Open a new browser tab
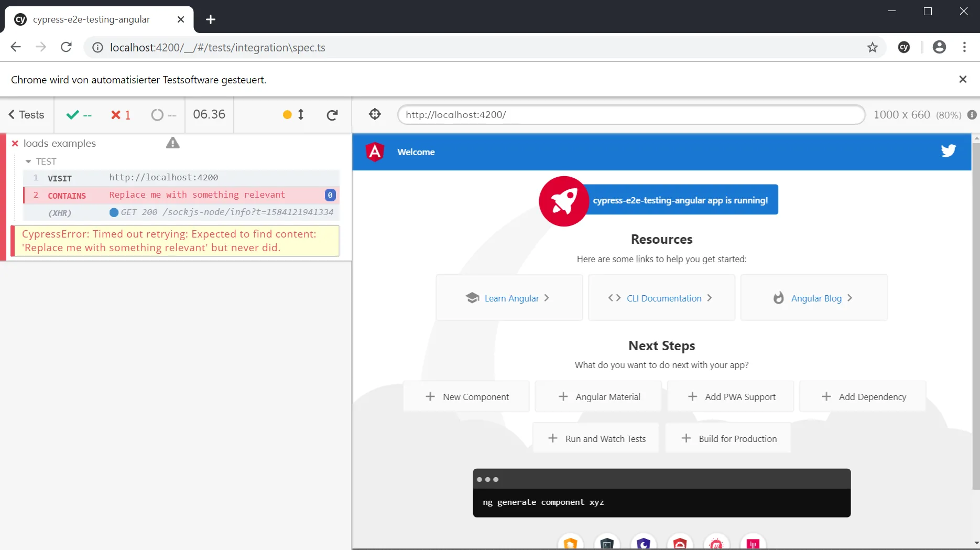The width and height of the screenshot is (980, 550). click(211, 19)
